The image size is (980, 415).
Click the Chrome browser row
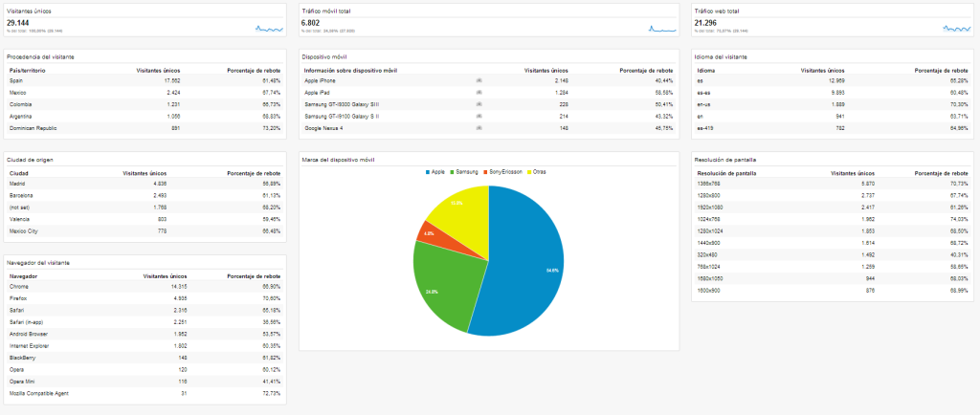145,287
